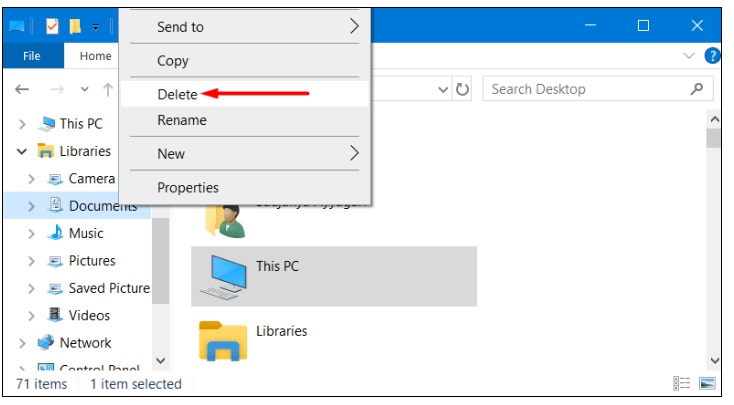This screenshot has width=734, height=405.
Task: Open the address bar history dropdown
Action: [442, 89]
